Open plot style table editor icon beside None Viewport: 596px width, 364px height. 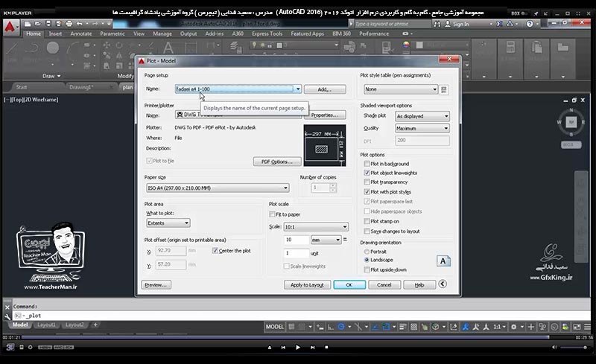[x=443, y=89]
